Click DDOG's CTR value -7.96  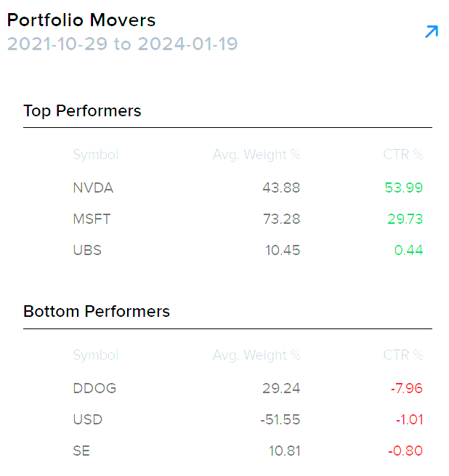[x=407, y=388]
